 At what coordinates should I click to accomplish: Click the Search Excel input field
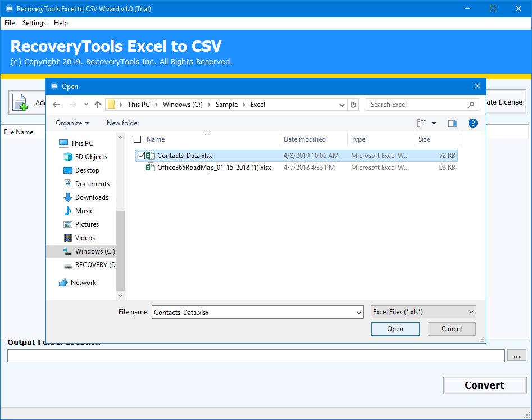(417, 105)
